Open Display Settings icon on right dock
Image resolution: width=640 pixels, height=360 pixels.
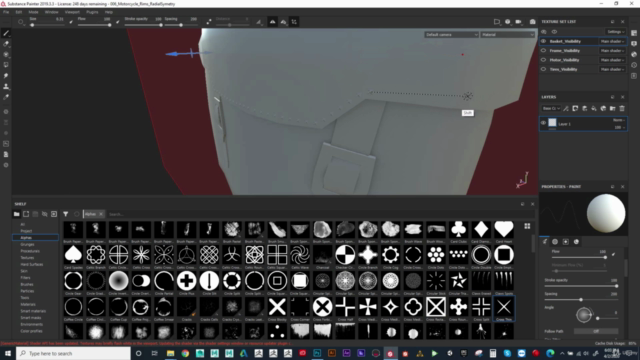coord(634,44)
